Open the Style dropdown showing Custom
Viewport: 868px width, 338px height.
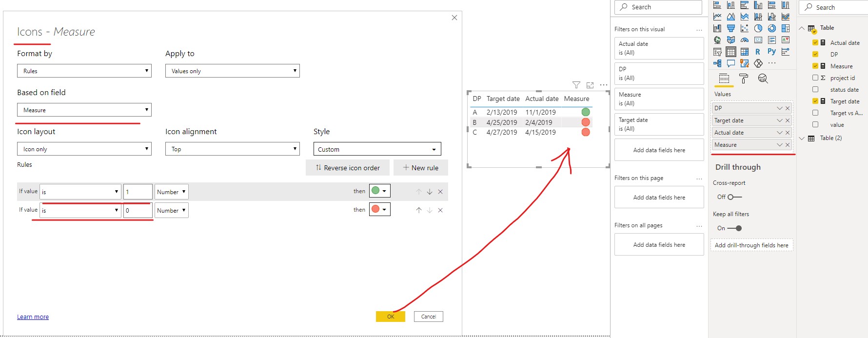pos(377,149)
